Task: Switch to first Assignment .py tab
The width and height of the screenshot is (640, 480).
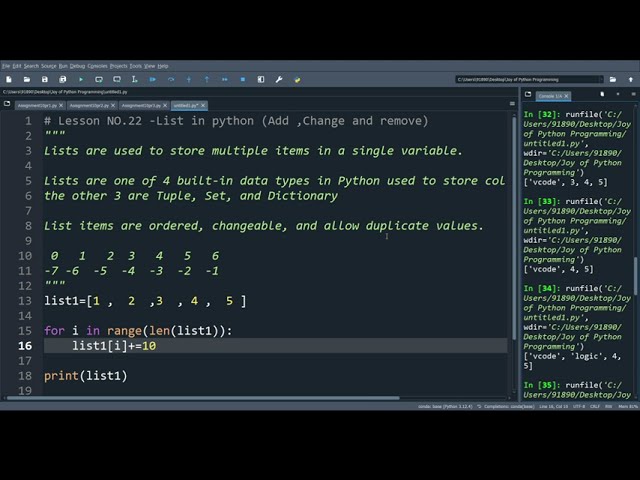Action: [37, 105]
